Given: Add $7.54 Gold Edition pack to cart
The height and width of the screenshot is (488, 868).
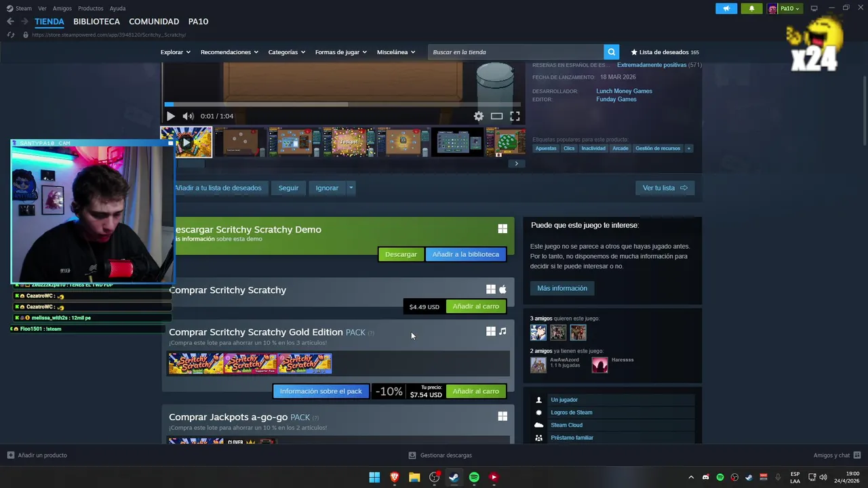Looking at the screenshot, I should pos(475,391).
